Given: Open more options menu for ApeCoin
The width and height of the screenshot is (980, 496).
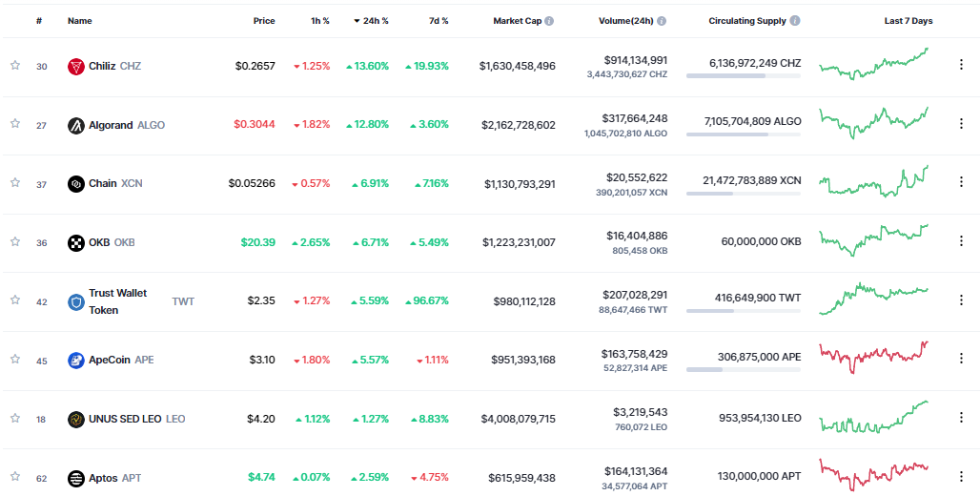Looking at the screenshot, I should pos(961,359).
